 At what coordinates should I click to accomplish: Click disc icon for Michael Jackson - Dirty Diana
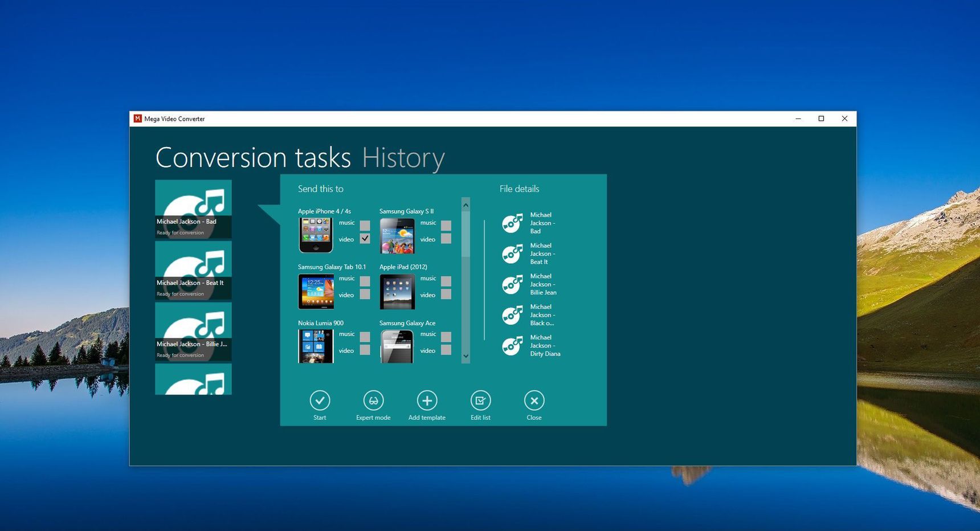512,346
